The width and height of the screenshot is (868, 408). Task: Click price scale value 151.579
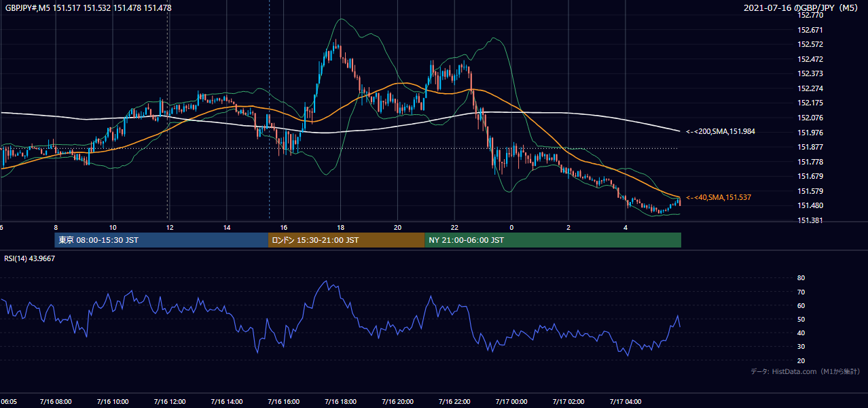(x=810, y=191)
